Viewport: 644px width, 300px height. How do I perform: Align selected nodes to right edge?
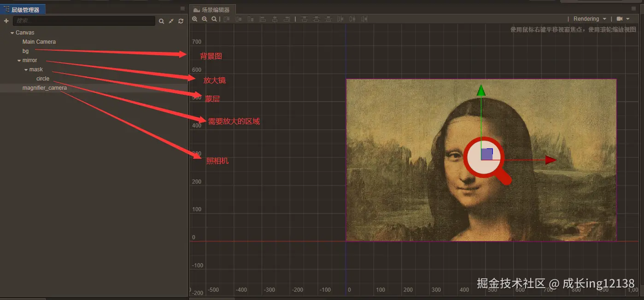[287, 19]
